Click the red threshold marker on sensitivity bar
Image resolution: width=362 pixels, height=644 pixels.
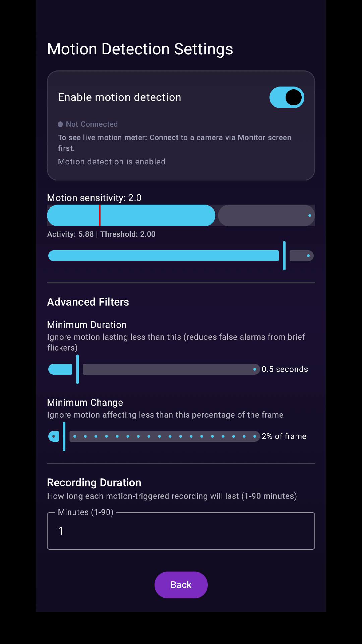100,215
